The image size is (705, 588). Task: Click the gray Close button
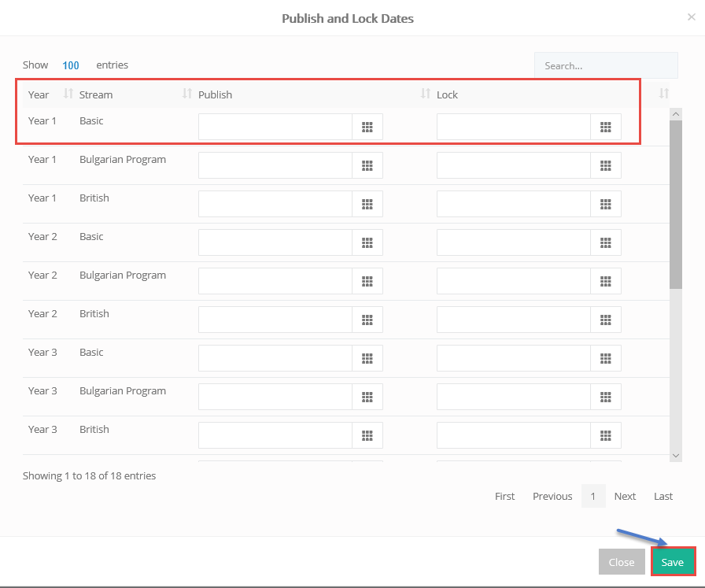(622, 562)
